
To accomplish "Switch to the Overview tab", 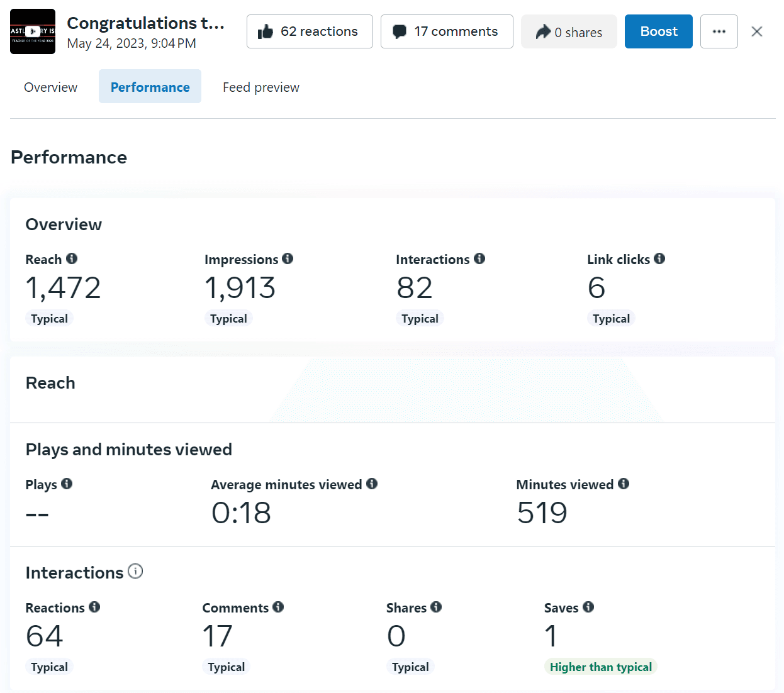I will coord(50,87).
